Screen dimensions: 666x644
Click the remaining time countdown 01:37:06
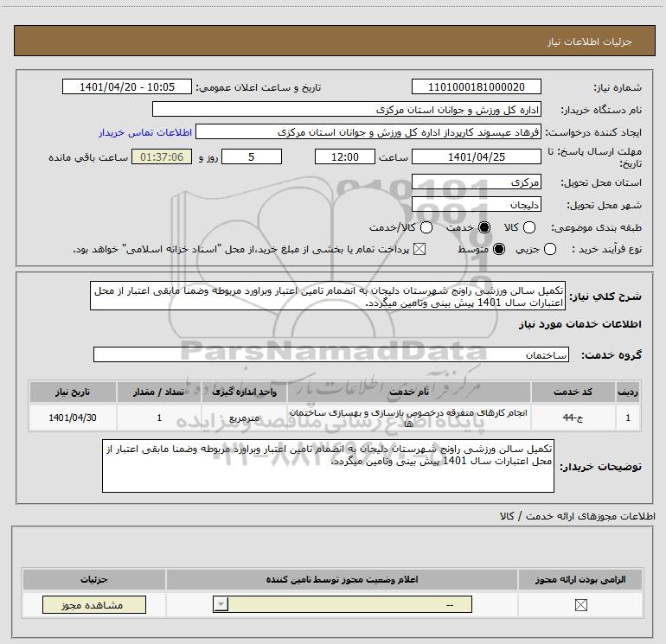tap(162, 156)
